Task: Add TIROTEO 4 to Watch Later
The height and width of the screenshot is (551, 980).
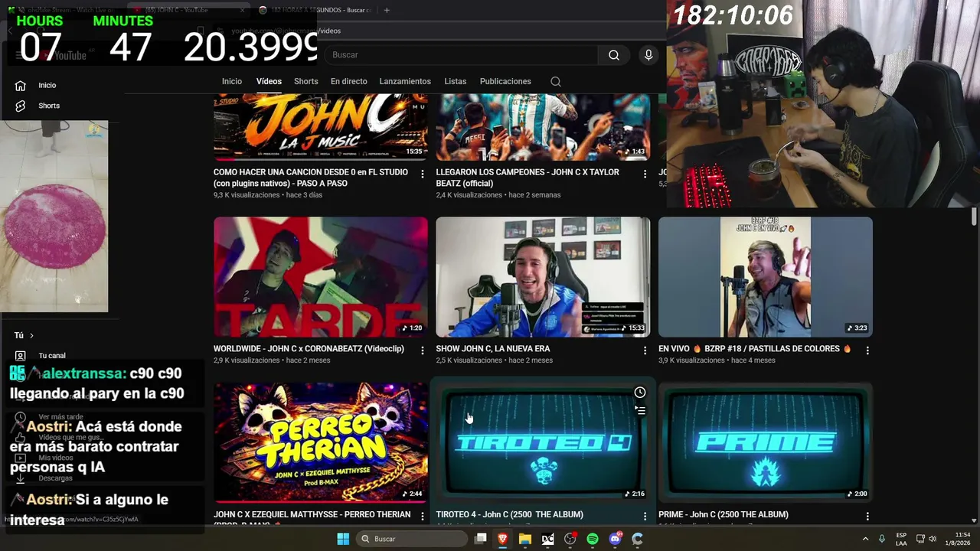Action: click(x=640, y=393)
